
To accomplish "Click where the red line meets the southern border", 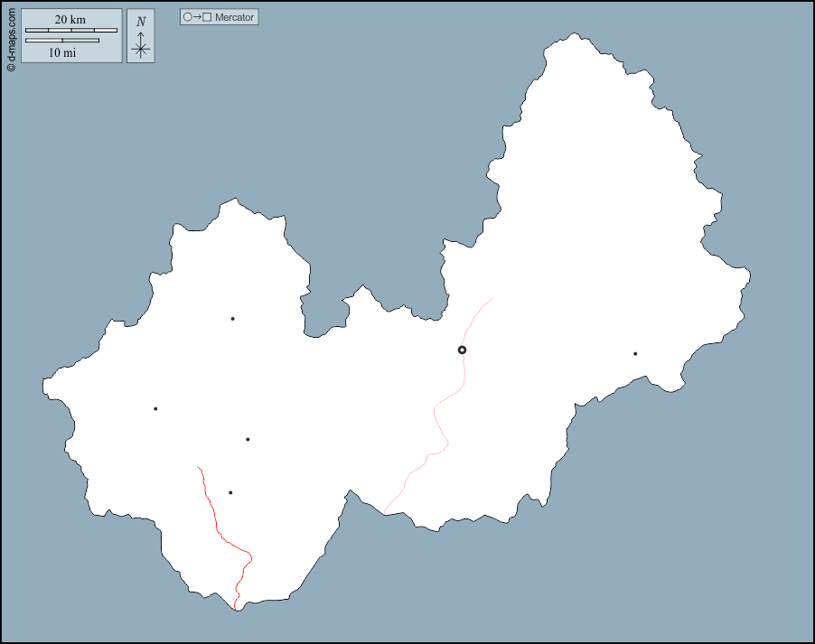I will pyautogui.click(x=236, y=610).
